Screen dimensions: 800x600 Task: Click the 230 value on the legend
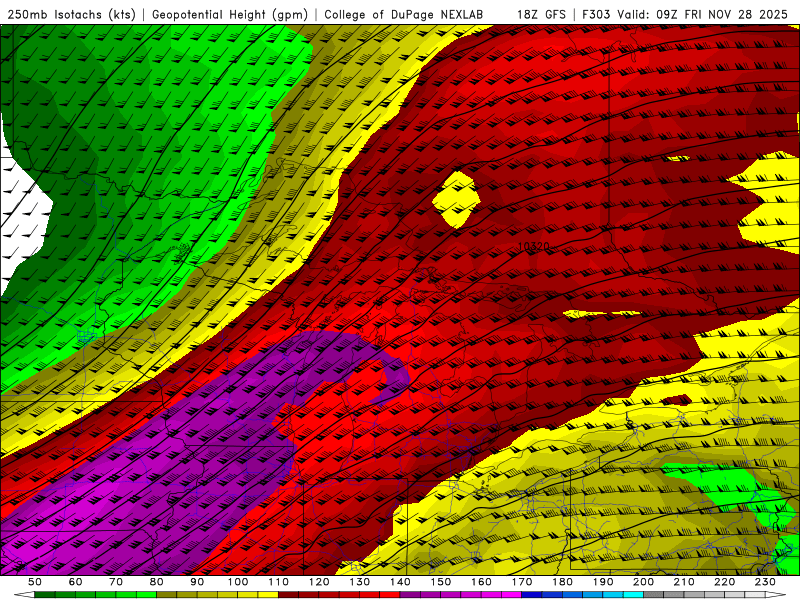pyautogui.click(x=765, y=582)
